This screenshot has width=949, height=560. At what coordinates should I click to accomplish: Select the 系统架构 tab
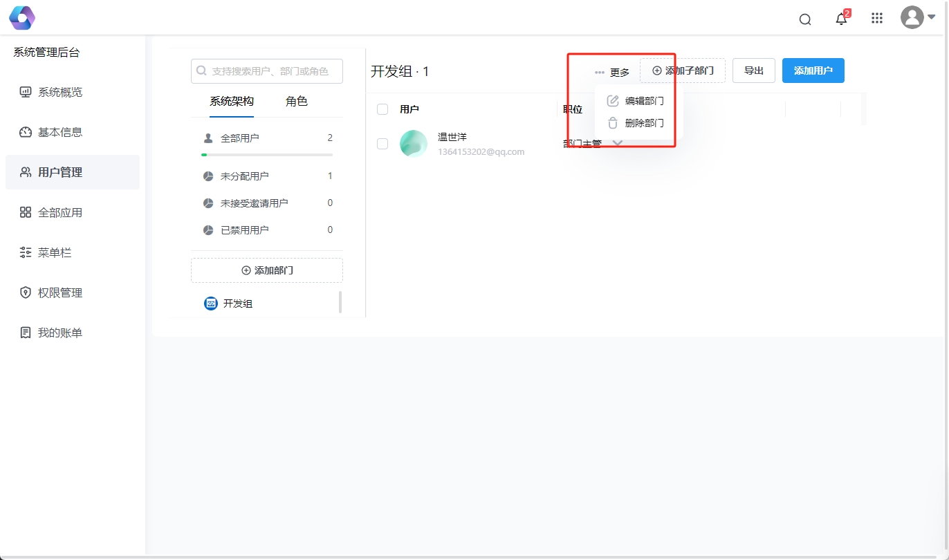(232, 102)
